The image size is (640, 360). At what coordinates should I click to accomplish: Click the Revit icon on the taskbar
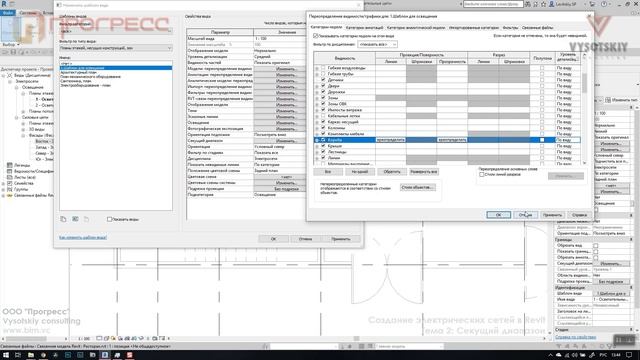click(105, 355)
